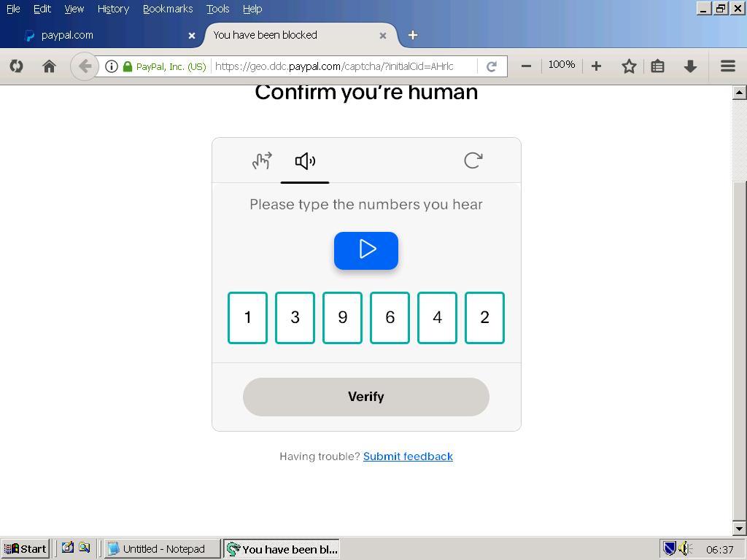Restore down the browser window
747x560 pixels.
(721, 8)
